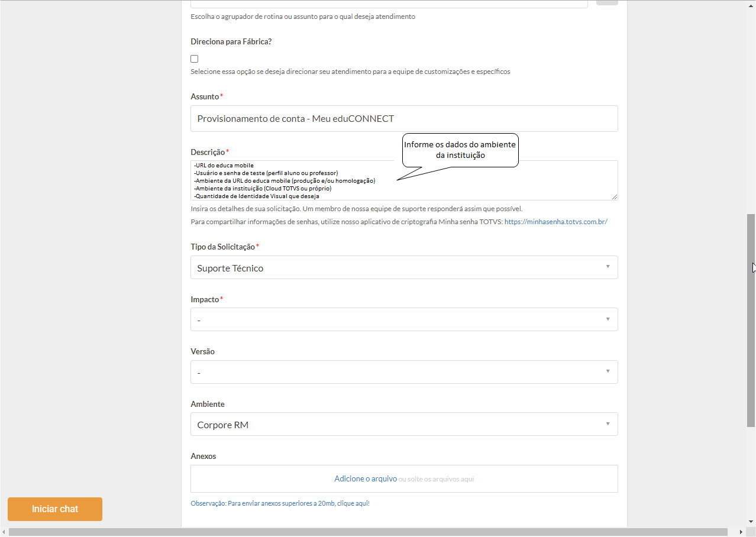Open the Impacto dropdown
Image resolution: width=756 pixels, height=537 pixels.
click(404, 319)
